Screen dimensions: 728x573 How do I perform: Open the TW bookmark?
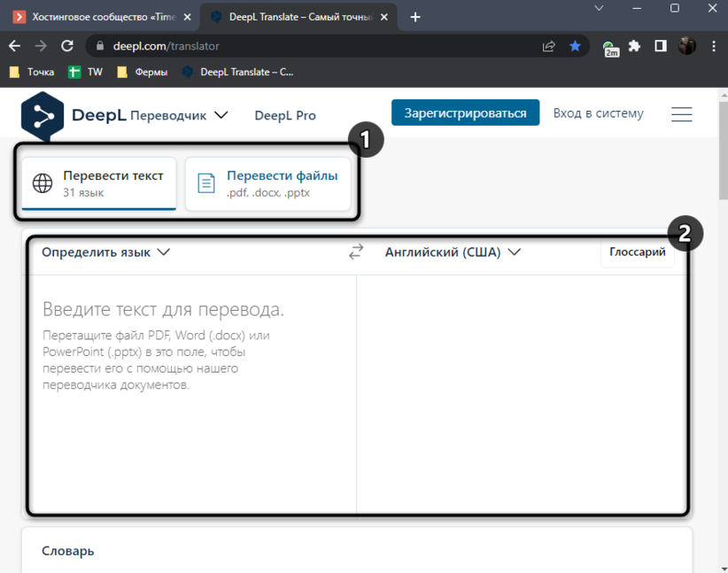pos(85,72)
